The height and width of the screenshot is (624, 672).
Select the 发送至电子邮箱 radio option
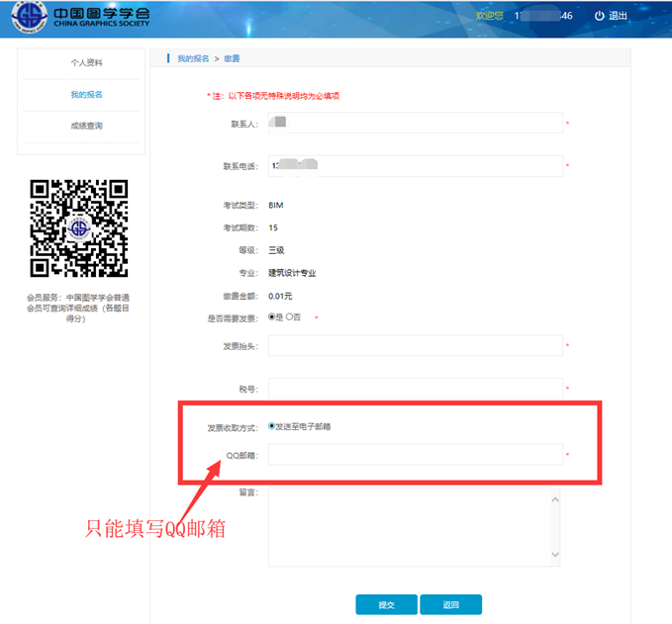click(272, 426)
